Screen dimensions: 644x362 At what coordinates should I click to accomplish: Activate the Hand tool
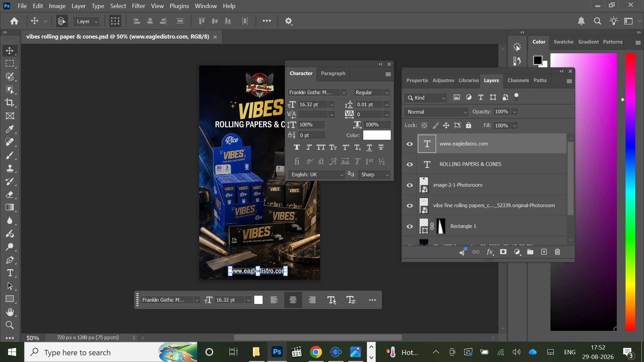point(10,312)
